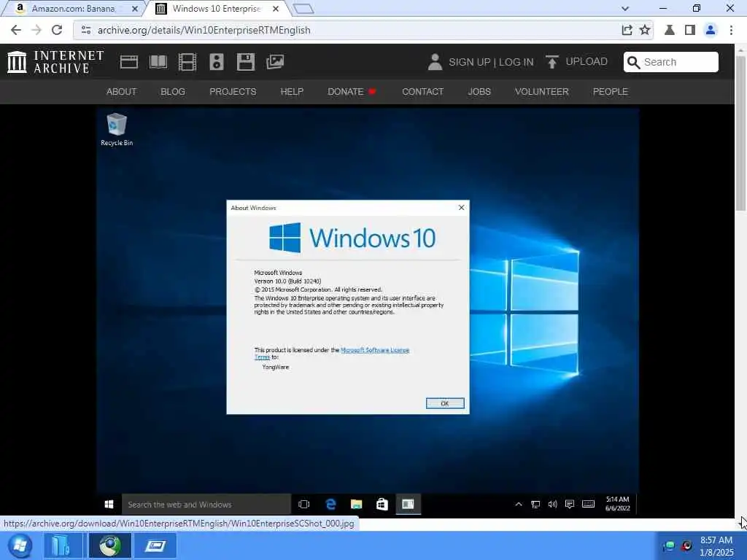Screen dimensions: 747x560
Task: Open the Windows Start orb on taskbar
Action: (20, 545)
